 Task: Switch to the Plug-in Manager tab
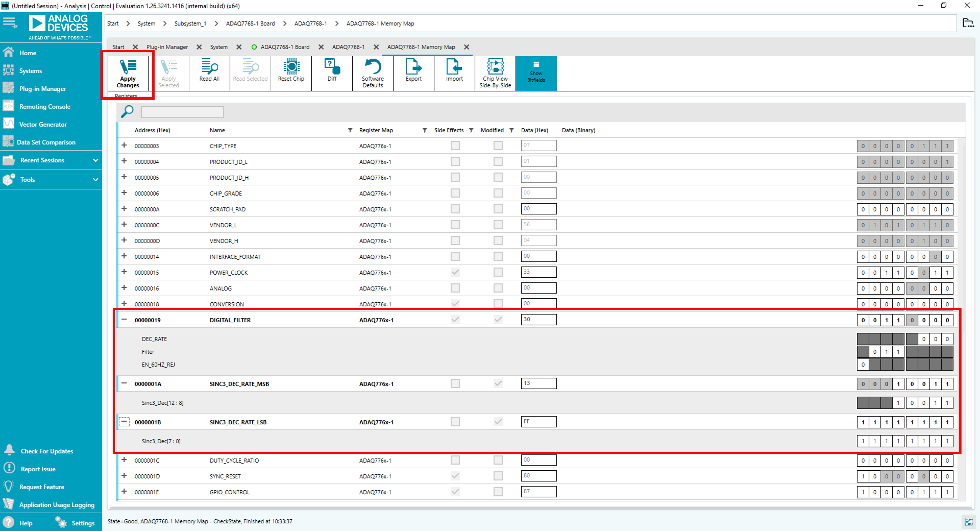[167, 47]
